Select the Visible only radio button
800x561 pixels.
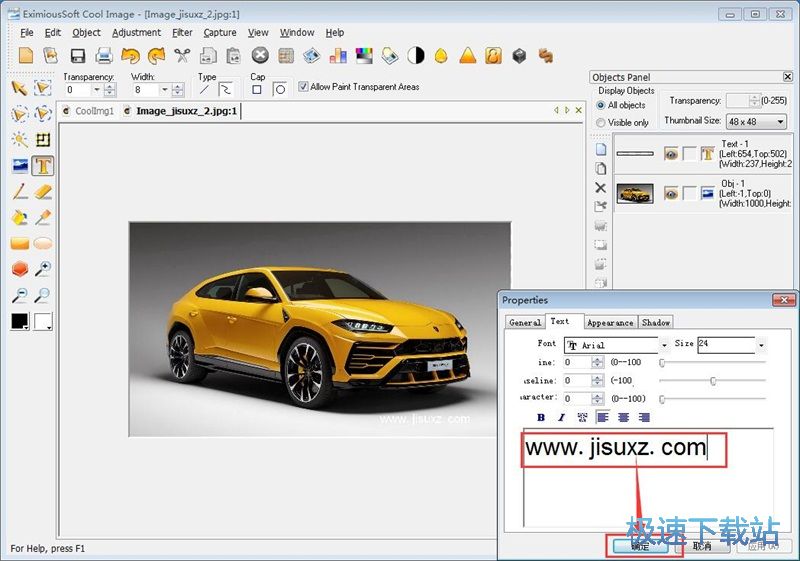tap(601, 122)
